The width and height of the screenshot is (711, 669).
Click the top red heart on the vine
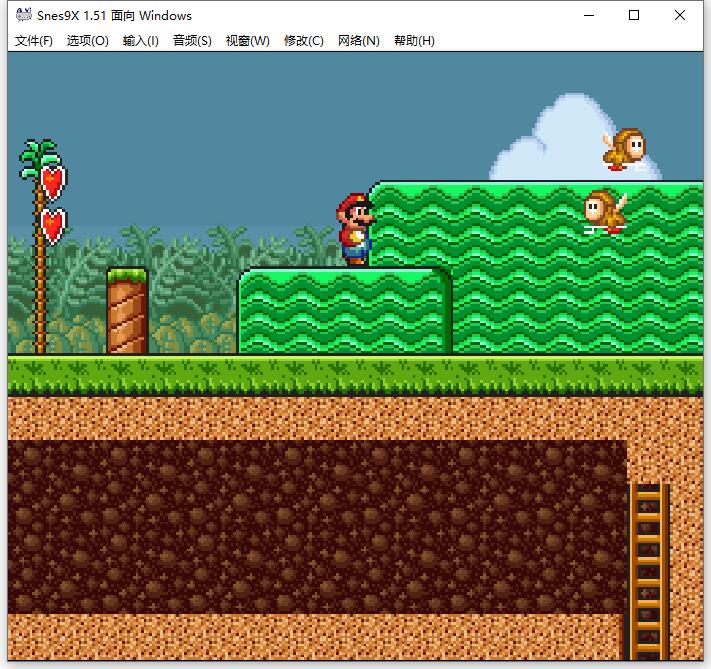pyautogui.click(x=53, y=182)
